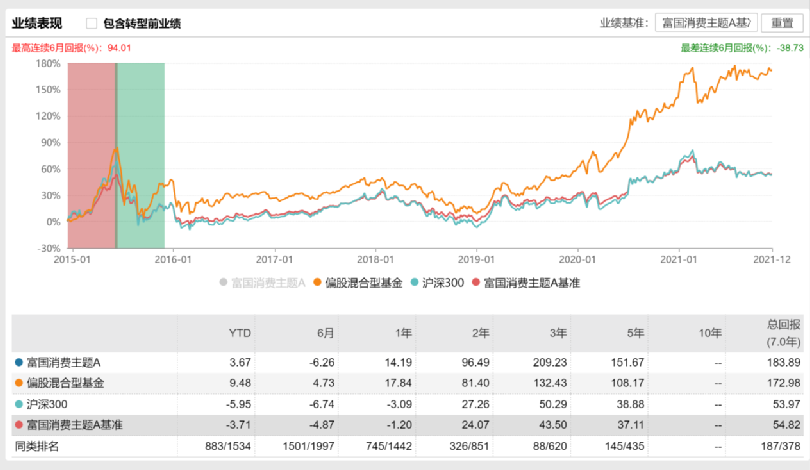The image size is (810, 470).
Task: Click orange dot beside 偏股混合型基金 table row
Action: tap(20, 382)
